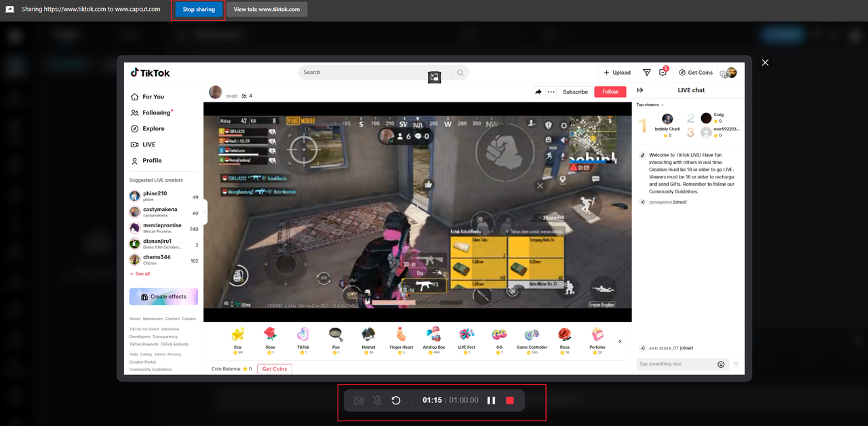Open Upload on TikTok header
Screen dimensions: 868x426
[x=617, y=73]
